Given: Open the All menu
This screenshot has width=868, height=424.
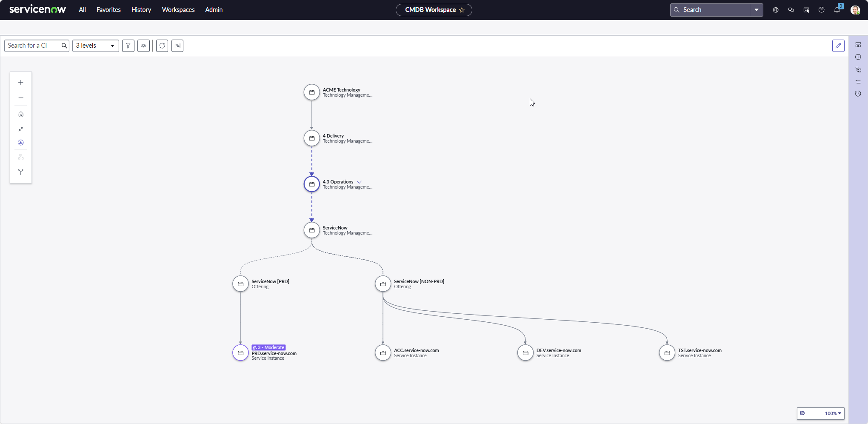Looking at the screenshot, I should click(82, 10).
